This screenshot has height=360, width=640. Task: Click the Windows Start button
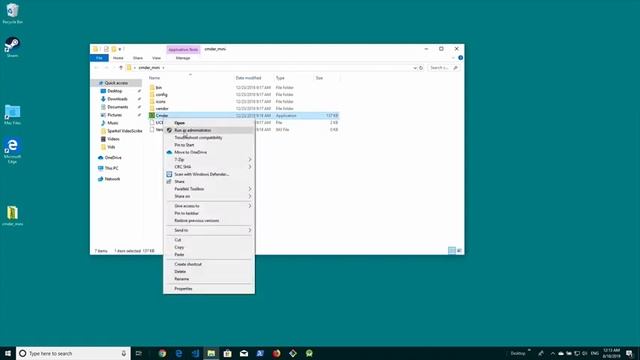[x=8, y=353]
